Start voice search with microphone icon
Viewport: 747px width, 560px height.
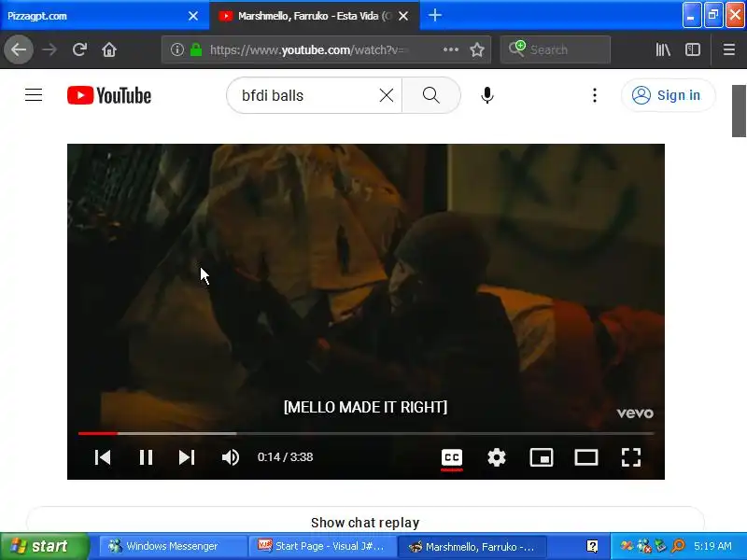click(x=486, y=95)
